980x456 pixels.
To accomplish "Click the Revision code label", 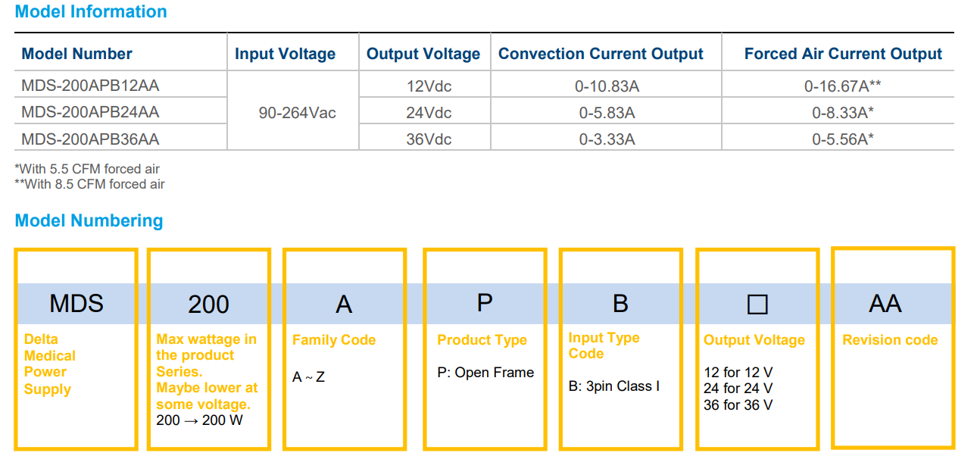I will (890, 340).
